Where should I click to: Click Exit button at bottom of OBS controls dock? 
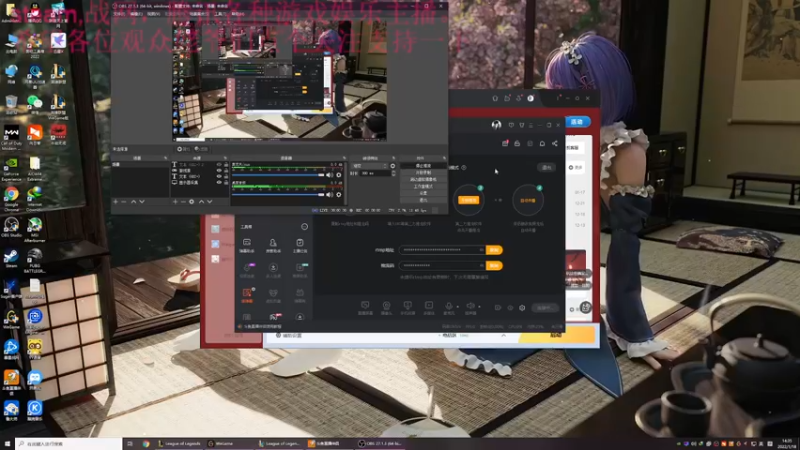(x=423, y=200)
